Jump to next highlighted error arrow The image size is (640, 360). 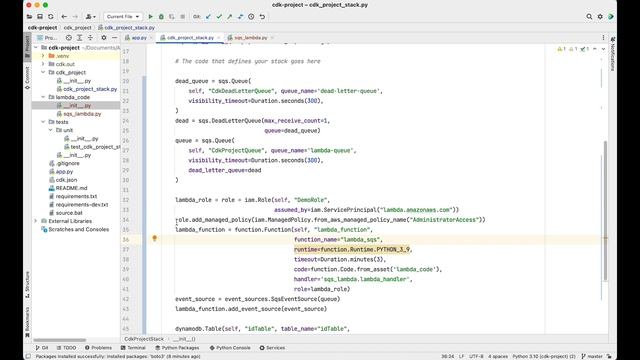(x=603, y=49)
